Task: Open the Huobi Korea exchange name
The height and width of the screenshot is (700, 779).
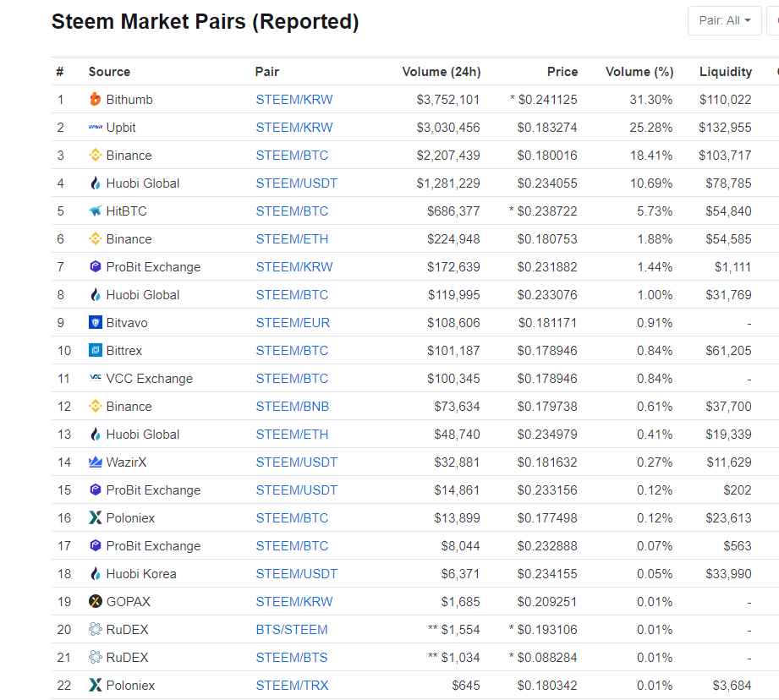Action: pos(141,573)
